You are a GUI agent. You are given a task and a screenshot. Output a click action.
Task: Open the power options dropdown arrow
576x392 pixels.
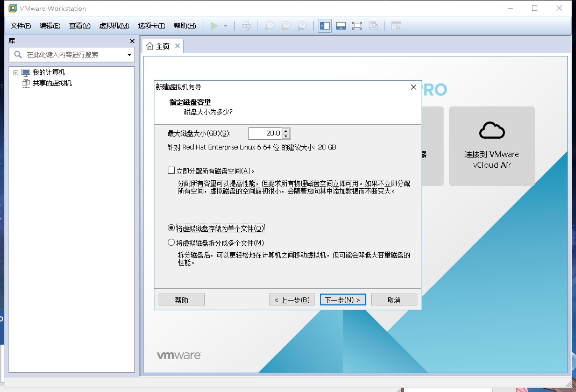(225, 26)
